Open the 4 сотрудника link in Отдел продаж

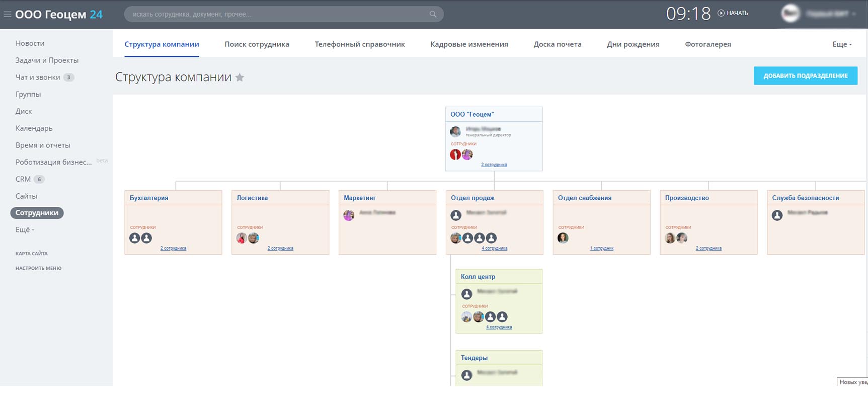point(494,248)
